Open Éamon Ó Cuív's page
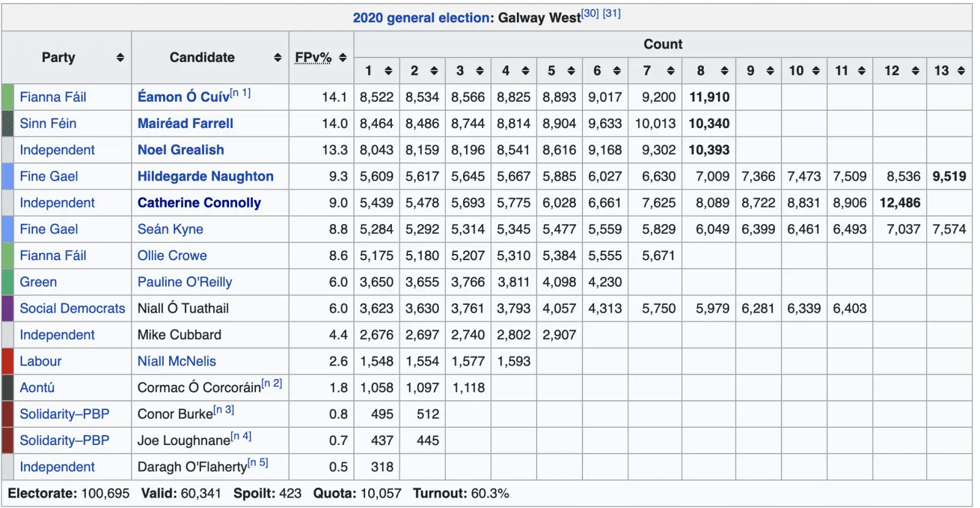The image size is (980, 508). 183,97
